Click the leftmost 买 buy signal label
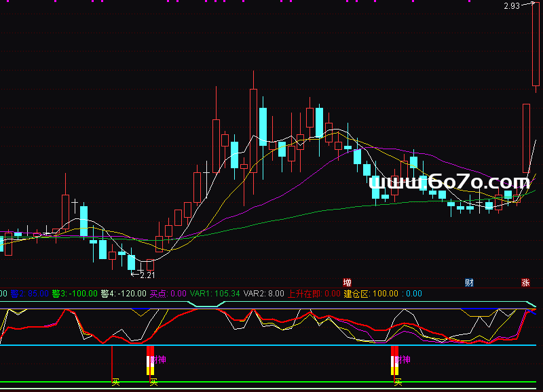The image size is (543, 392). pos(116,383)
